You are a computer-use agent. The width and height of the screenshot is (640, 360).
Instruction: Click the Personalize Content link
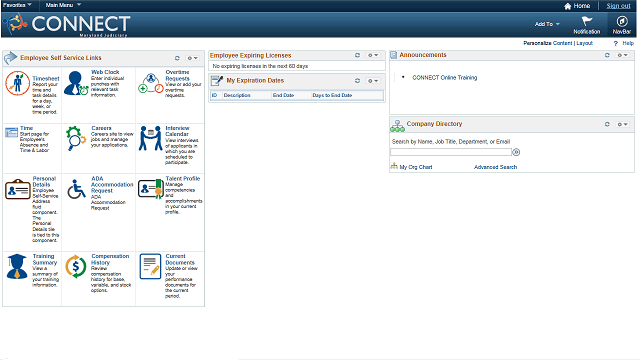[x=562, y=43]
